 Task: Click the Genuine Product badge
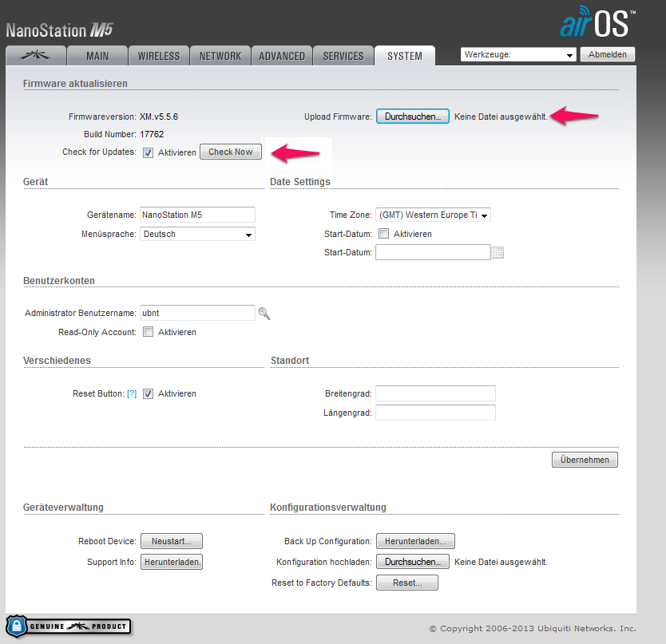[68, 626]
